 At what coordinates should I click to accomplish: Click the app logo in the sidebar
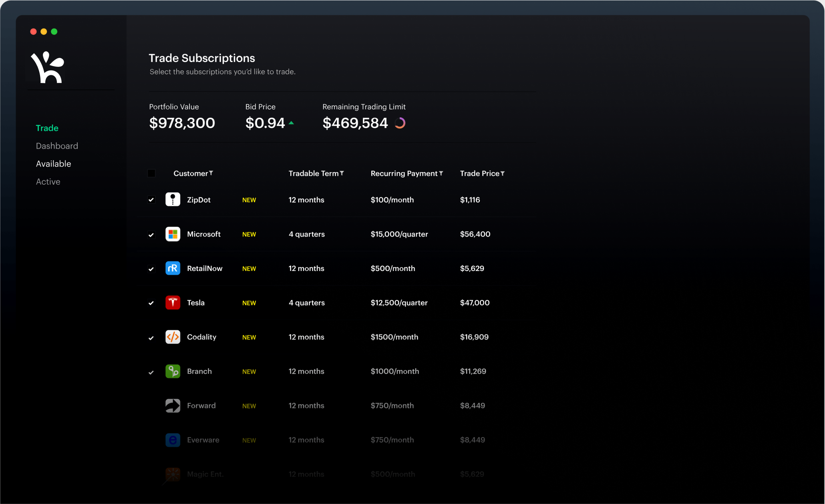click(x=48, y=67)
